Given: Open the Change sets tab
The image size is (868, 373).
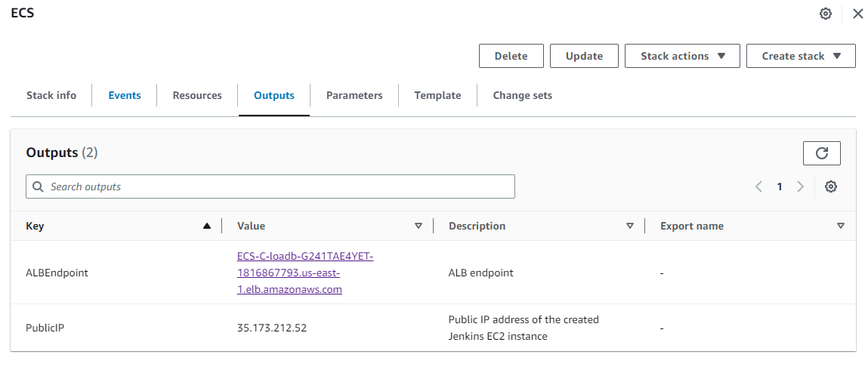Looking at the screenshot, I should tap(523, 95).
